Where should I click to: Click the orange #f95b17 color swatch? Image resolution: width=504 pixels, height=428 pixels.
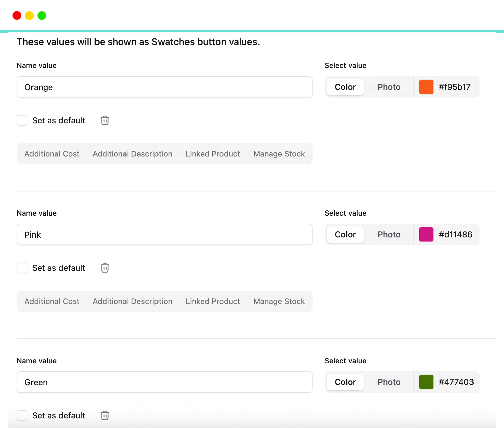(x=426, y=87)
